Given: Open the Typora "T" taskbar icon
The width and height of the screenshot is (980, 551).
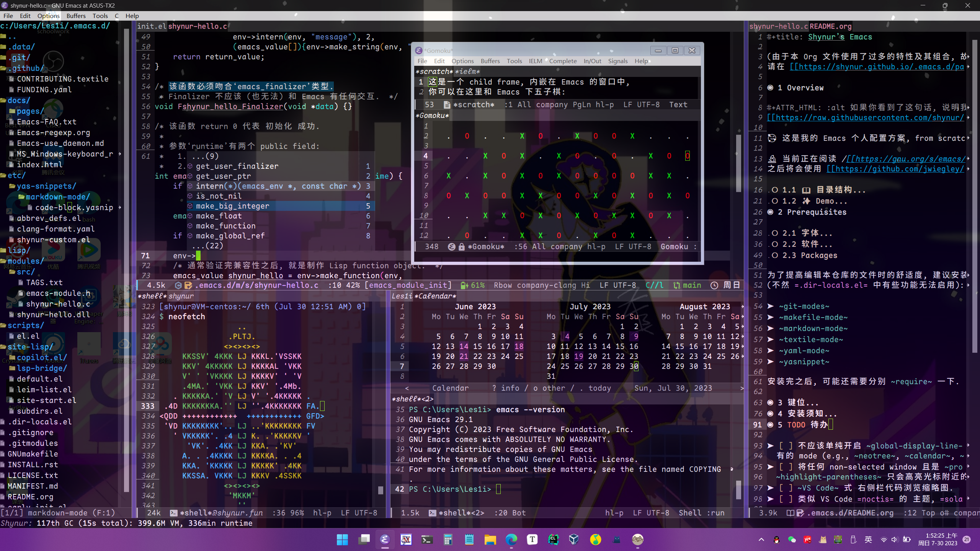Looking at the screenshot, I should point(532,540).
